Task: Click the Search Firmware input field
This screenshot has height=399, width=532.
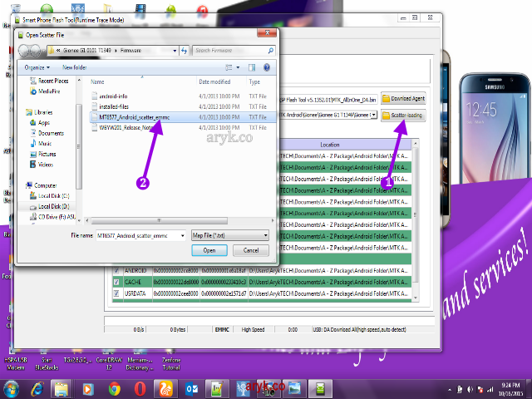Action: tap(231, 51)
